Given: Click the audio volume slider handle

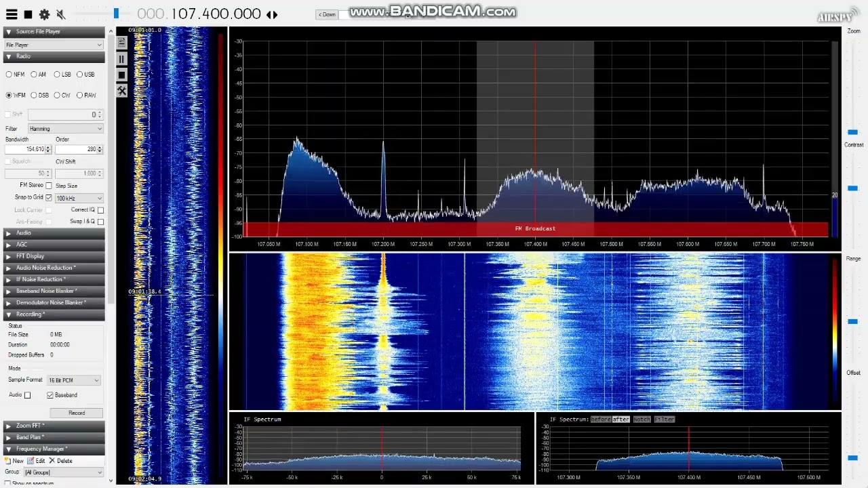Looking at the screenshot, I should pyautogui.click(x=117, y=14).
